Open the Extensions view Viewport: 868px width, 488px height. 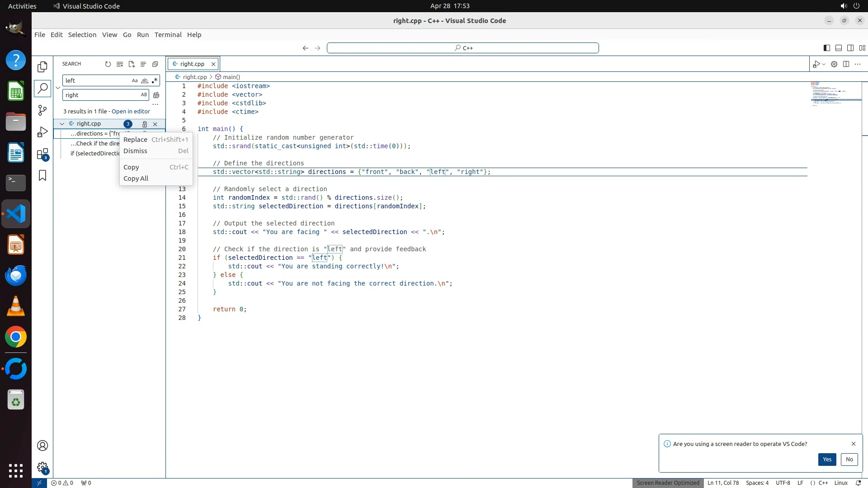coord(42,154)
